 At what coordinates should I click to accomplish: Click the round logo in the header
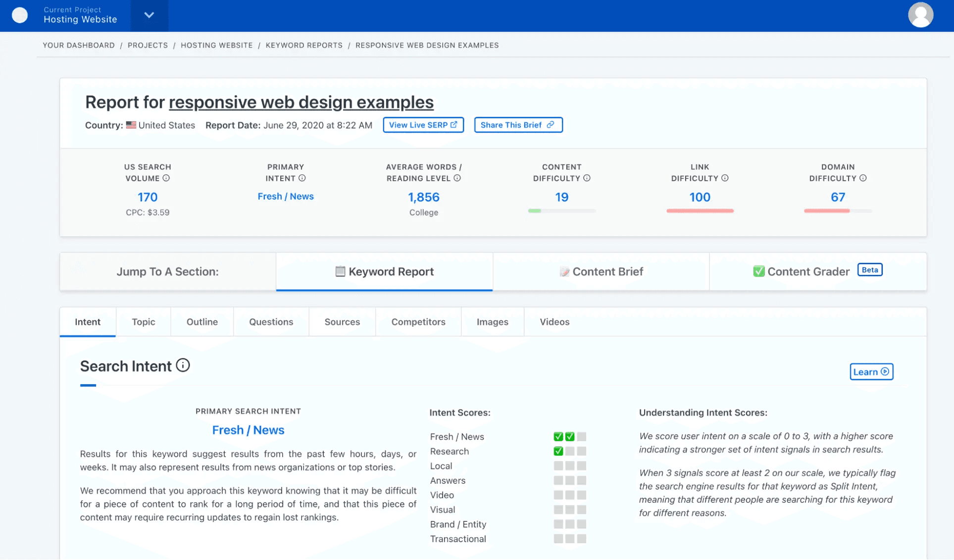(x=20, y=15)
